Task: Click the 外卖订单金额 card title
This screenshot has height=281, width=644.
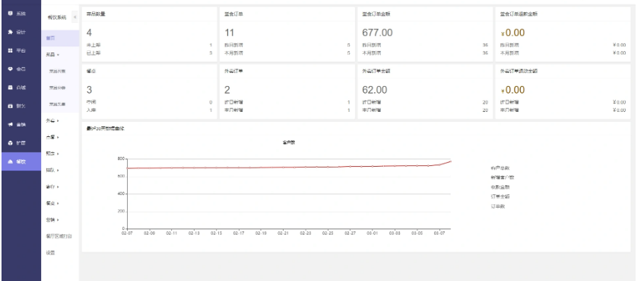Action: [376, 71]
